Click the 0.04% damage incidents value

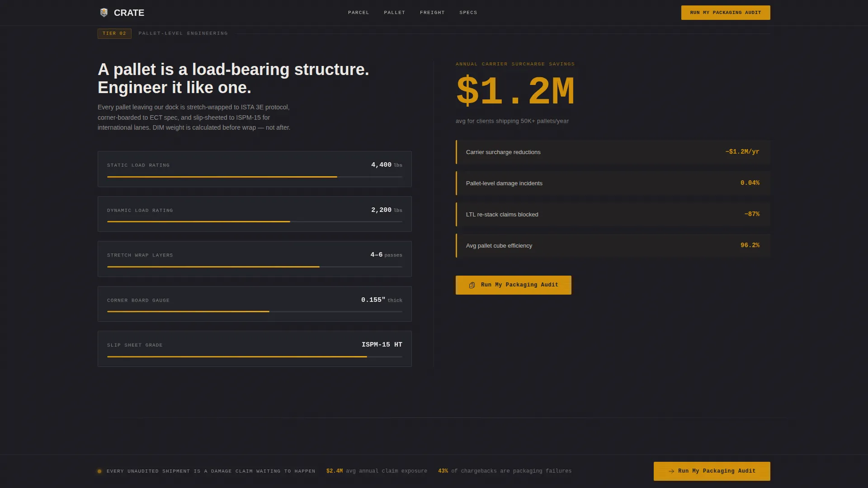pos(750,183)
